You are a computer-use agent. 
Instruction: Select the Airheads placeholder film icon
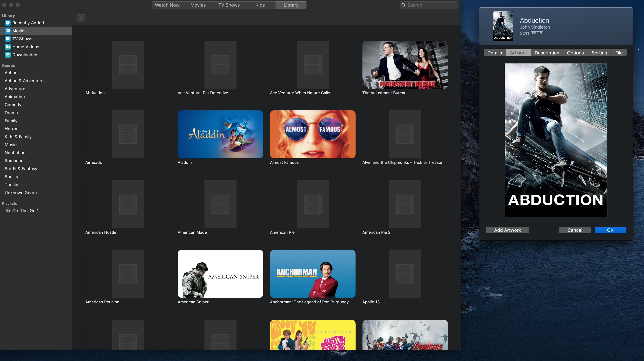point(128,134)
